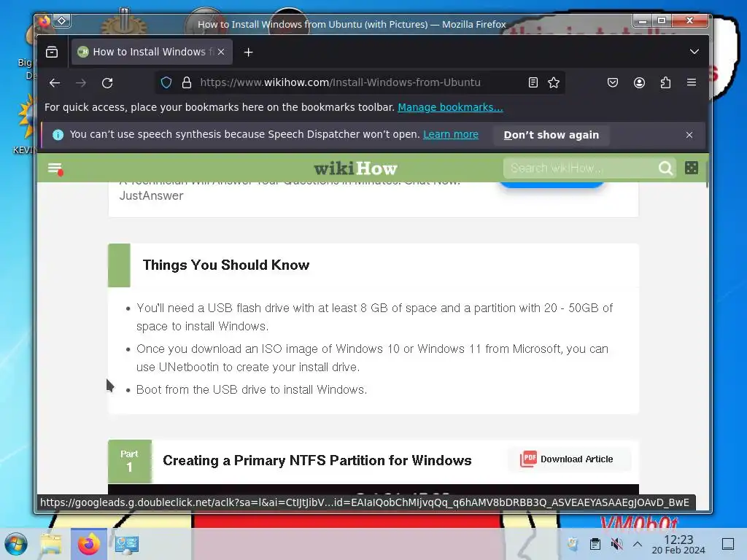Open the system settings taskbar icon
This screenshot has height=560, width=747.
(x=127, y=544)
